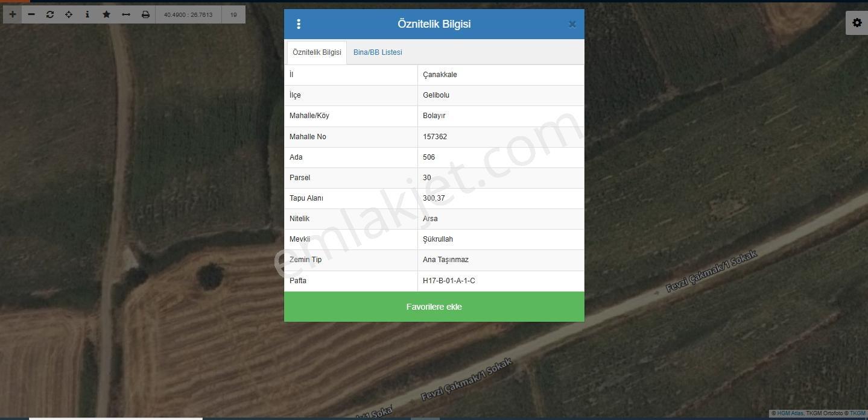This screenshot has width=868, height=420.
Task: Zoom out with the minus icon
Action: click(x=31, y=14)
